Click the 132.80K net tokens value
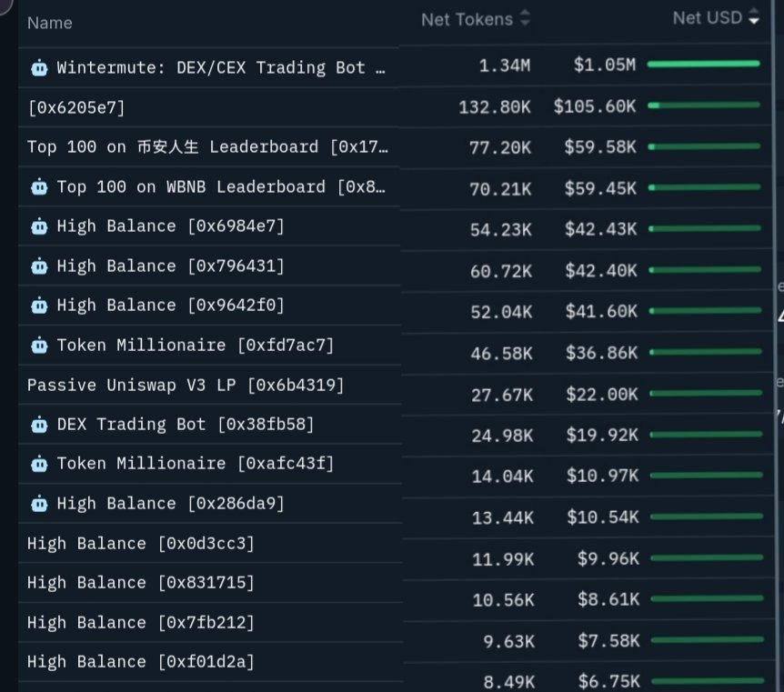Screen dimensions: 784x692 [x=495, y=107]
